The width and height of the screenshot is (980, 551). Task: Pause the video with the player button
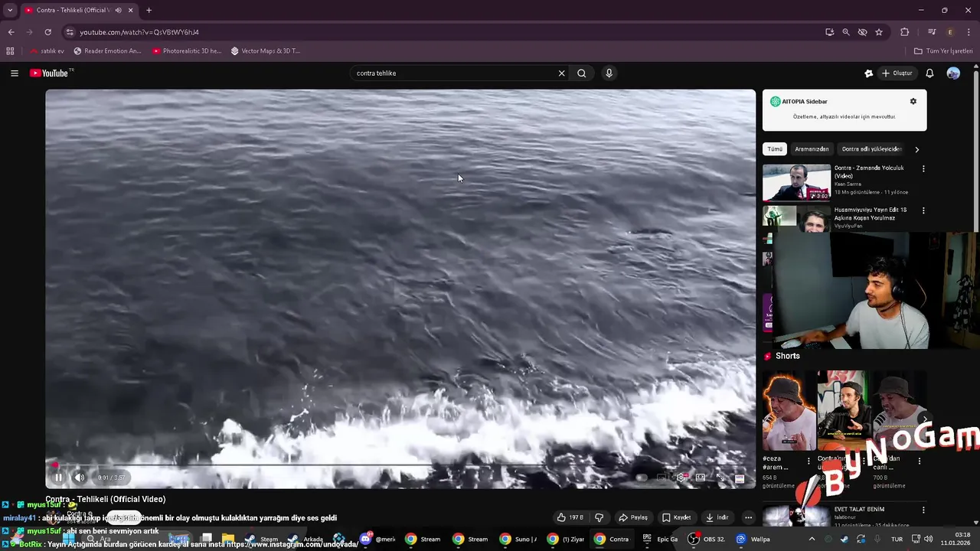click(x=58, y=478)
